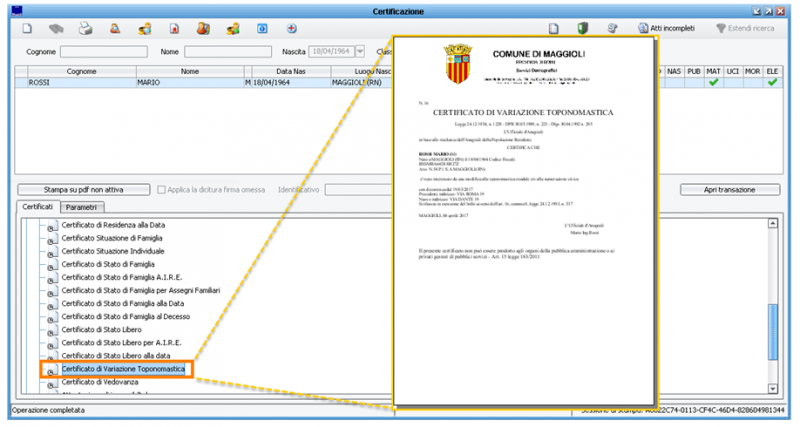This screenshot has width=800, height=427.
Task: Click the MOR column header
Action: pyautogui.click(x=753, y=71)
